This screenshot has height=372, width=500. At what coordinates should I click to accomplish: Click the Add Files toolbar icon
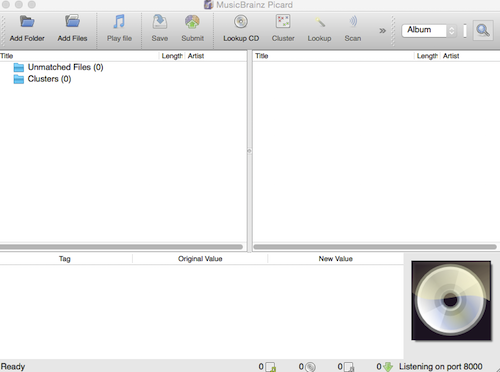pyautogui.click(x=72, y=21)
